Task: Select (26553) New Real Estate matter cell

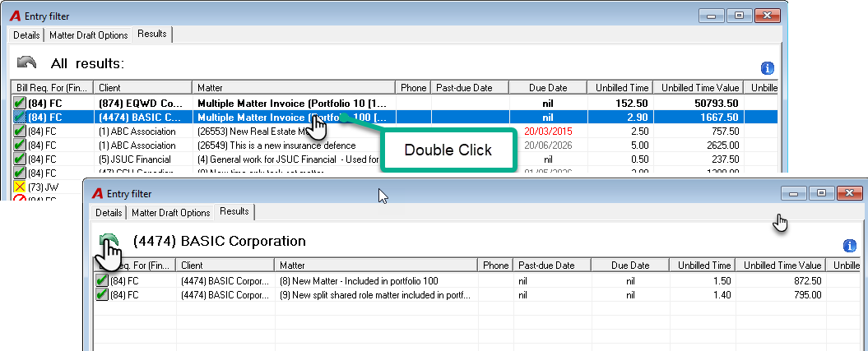Action: (294, 132)
